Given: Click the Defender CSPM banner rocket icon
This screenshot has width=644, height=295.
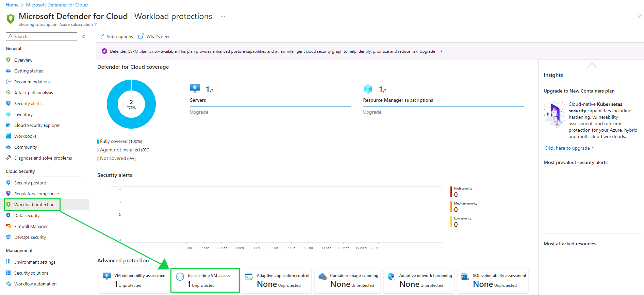Looking at the screenshot, I should coord(104,51).
